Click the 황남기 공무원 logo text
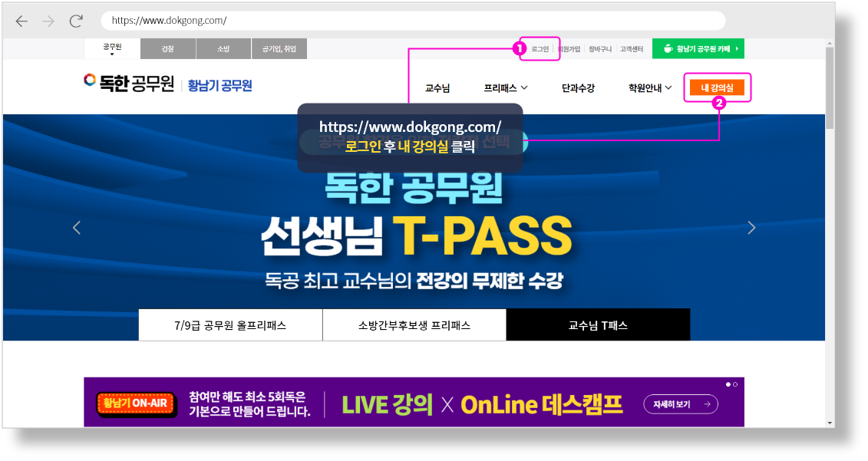The width and height of the screenshot is (868, 461). point(219,85)
